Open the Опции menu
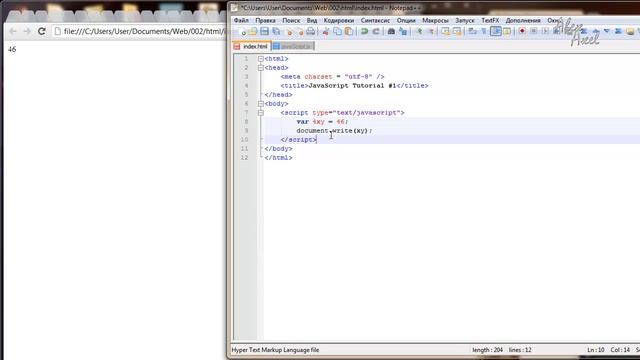 pyautogui.click(x=406, y=20)
